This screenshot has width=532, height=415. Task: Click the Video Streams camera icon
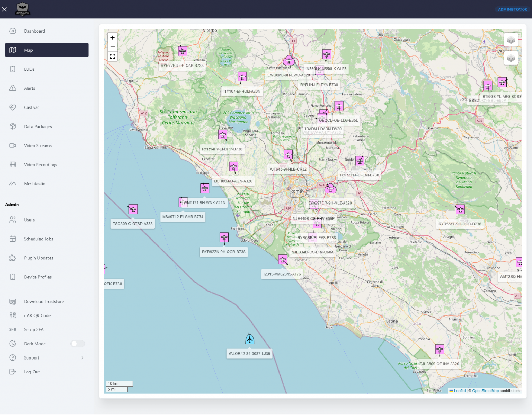(x=12, y=145)
